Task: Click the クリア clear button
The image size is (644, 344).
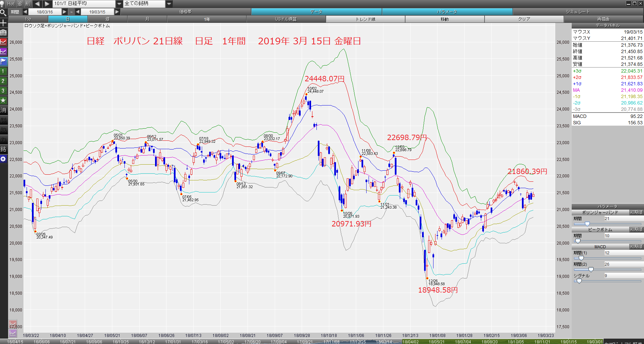Action: pyautogui.click(x=524, y=19)
